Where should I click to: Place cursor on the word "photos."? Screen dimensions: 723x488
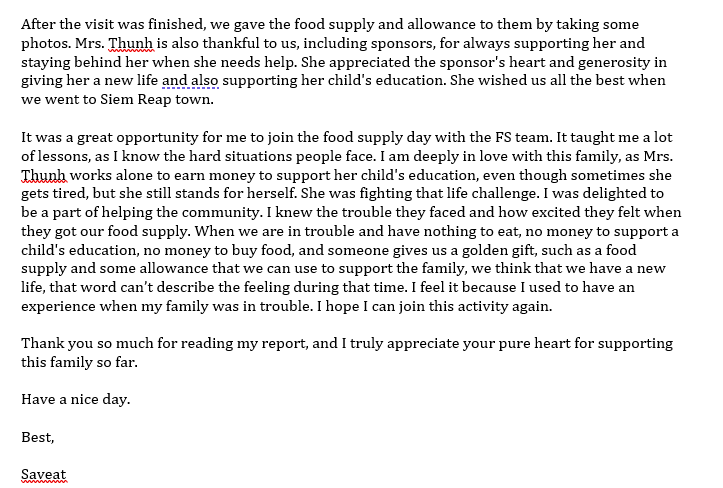[x=46, y=43]
